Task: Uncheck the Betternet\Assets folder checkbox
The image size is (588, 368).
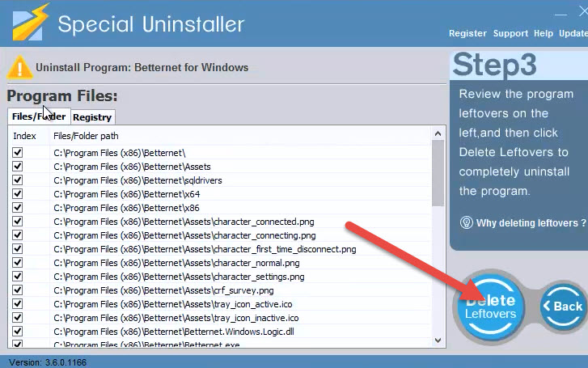Action: pos(17,166)
